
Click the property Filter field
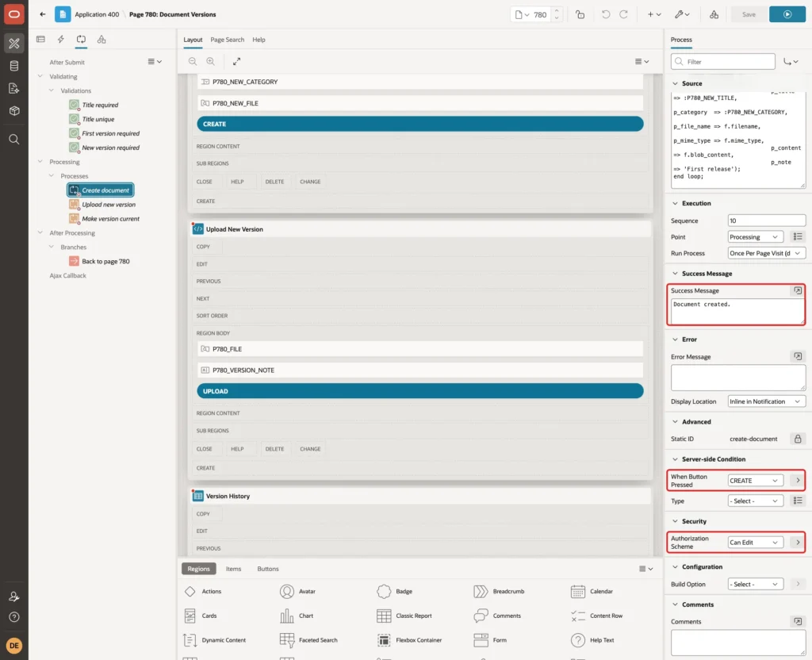tap(723, 62)
